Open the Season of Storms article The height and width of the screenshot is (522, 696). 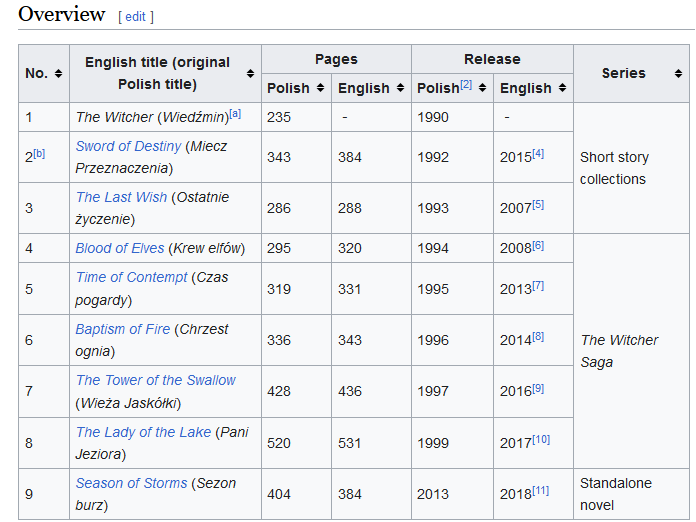(131, 483)
